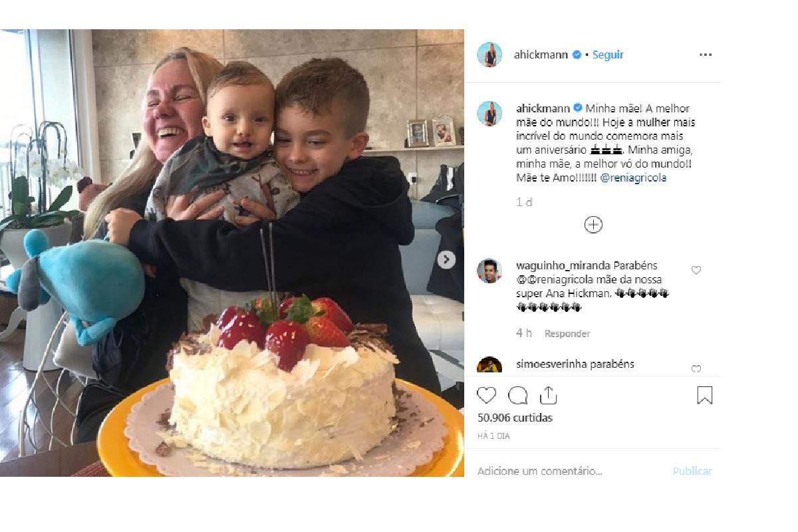Like waguinho_miranda's comment
This screenshot has width=798, height=532.
696,270
